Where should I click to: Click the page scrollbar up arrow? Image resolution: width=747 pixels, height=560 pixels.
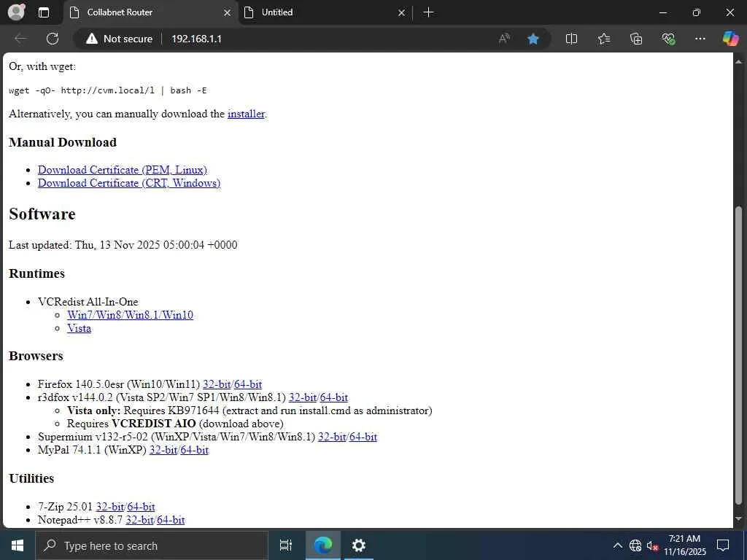[739, 61]
